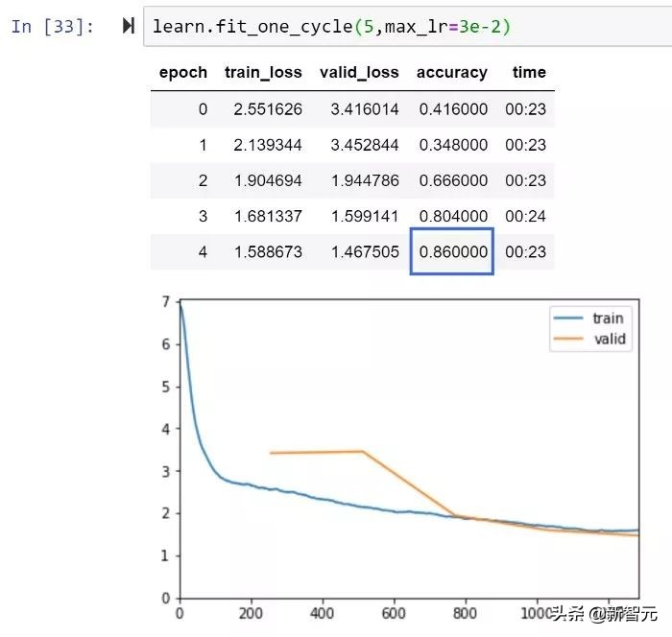Image resolution: width=672 pixels, height=637 pixels.
Task: Click the train_loss column header
Action: [x=263, y=72]
